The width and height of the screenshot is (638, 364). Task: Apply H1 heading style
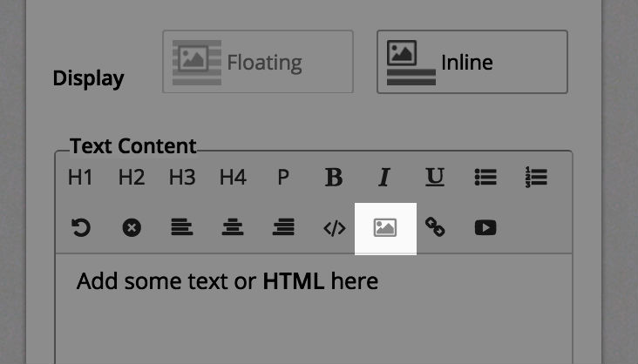tap(80, 178)
